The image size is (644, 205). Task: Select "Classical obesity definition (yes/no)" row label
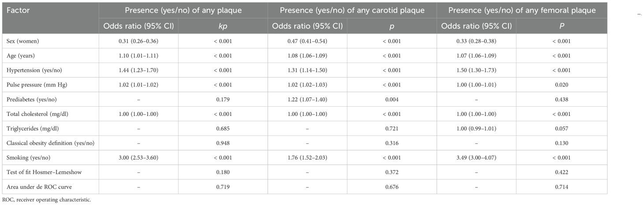click(x=49, y=143)
